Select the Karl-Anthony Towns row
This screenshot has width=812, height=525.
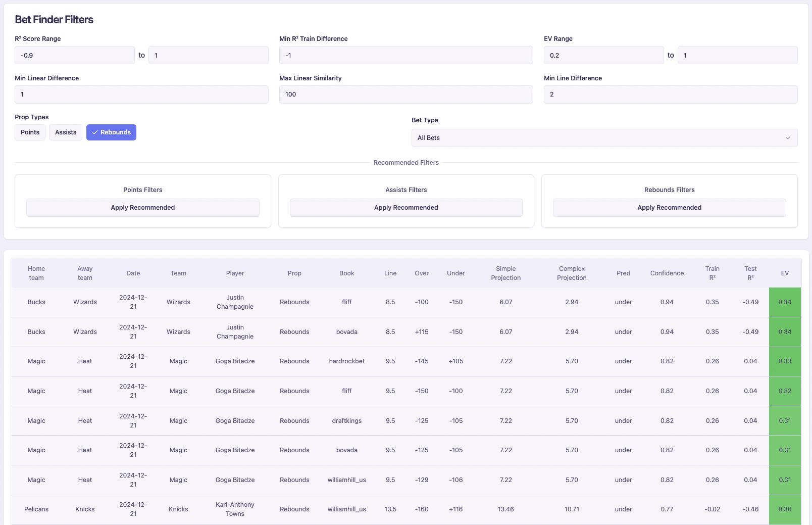[x=235, y=509]
